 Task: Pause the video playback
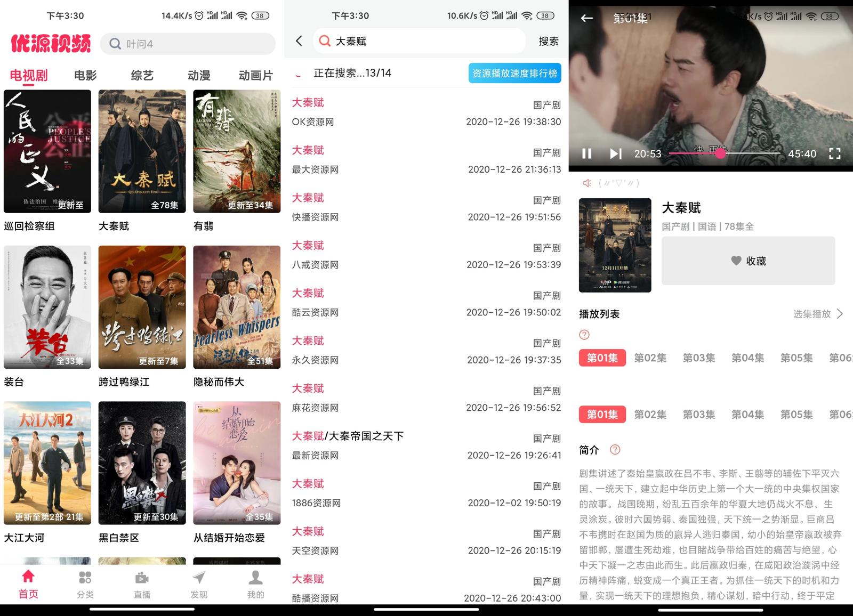(x=586, y=153)
